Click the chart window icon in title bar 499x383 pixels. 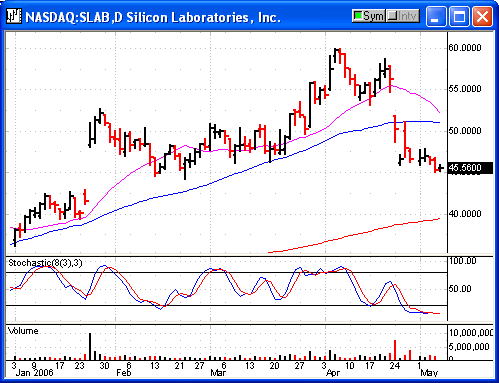(x=14, y=16)
